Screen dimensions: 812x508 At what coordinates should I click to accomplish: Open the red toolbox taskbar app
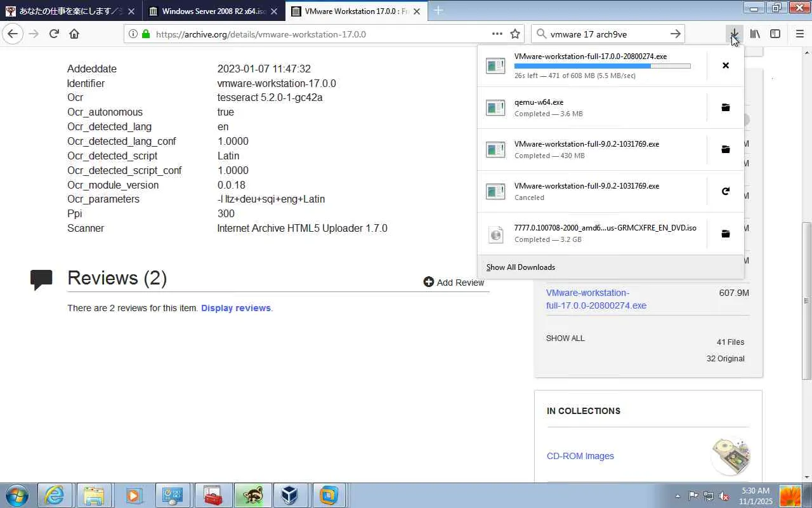[x=212, y=495]
